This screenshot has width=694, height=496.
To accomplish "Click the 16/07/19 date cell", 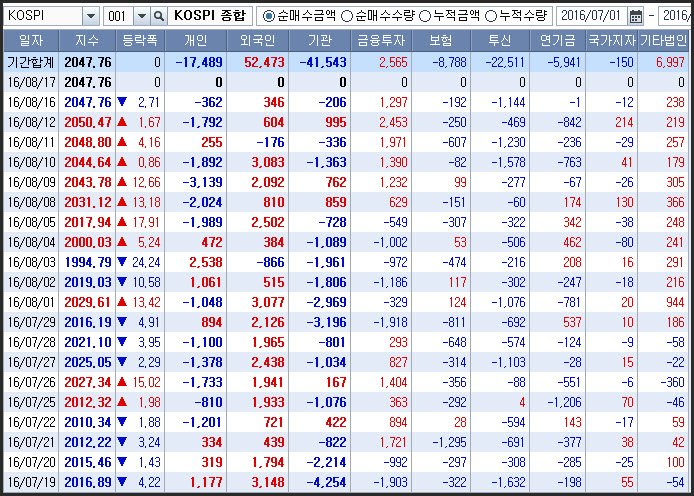I will [31, 482].
